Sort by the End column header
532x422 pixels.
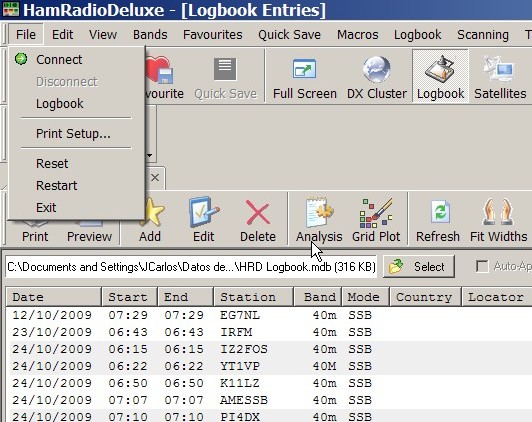(186, 297)
